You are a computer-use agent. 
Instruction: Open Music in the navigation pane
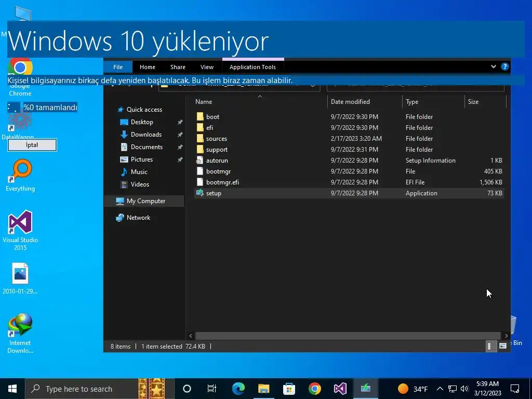[139, 172]
